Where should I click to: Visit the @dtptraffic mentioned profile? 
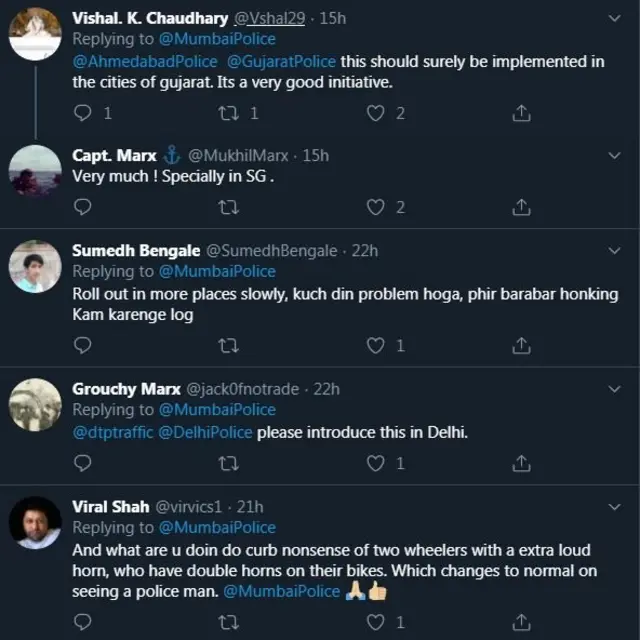(112, 433)
